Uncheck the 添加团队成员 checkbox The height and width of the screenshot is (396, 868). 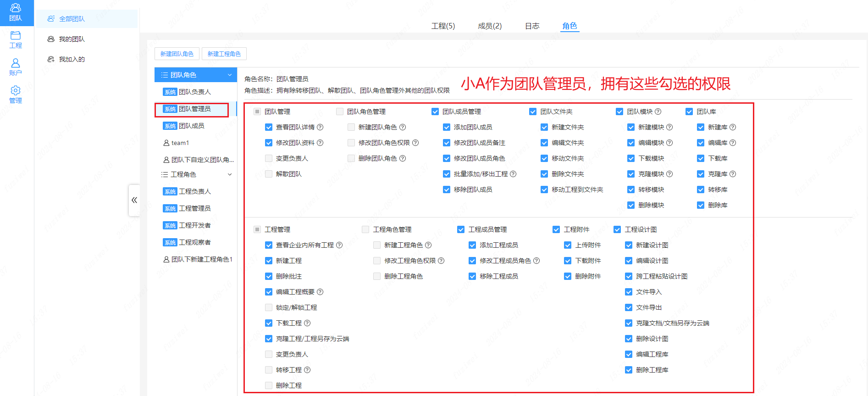(447, 127)
